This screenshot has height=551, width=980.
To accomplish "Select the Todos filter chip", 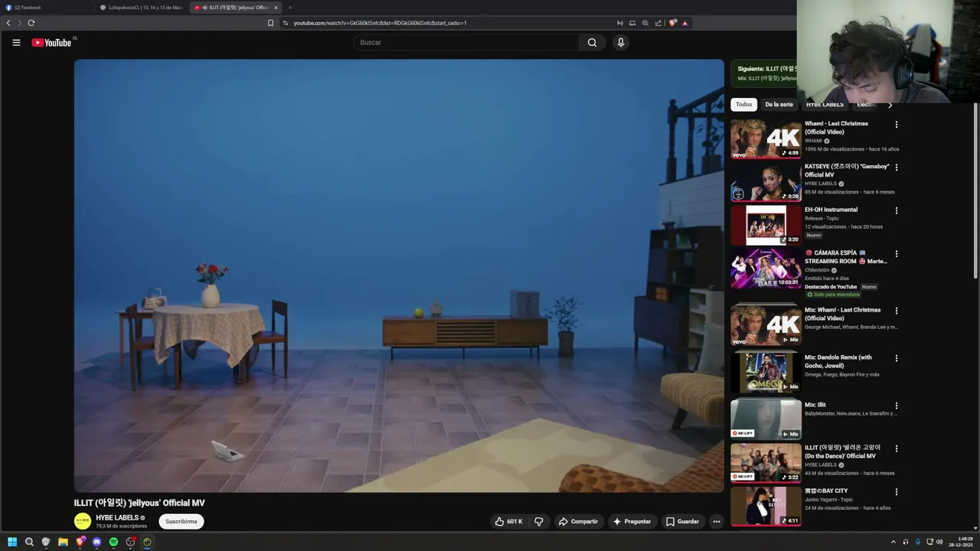I will tap(744, 104).
